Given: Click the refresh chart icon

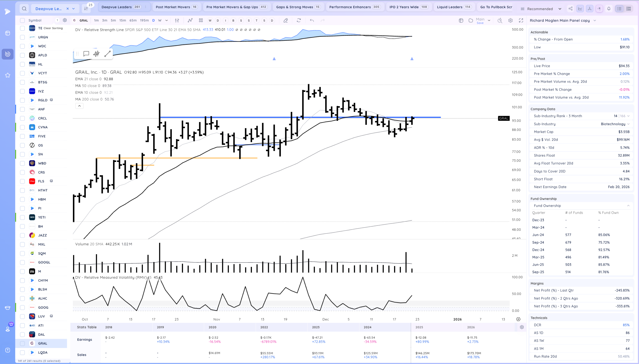Looking at the screenshot, I should tap(299, 20).
